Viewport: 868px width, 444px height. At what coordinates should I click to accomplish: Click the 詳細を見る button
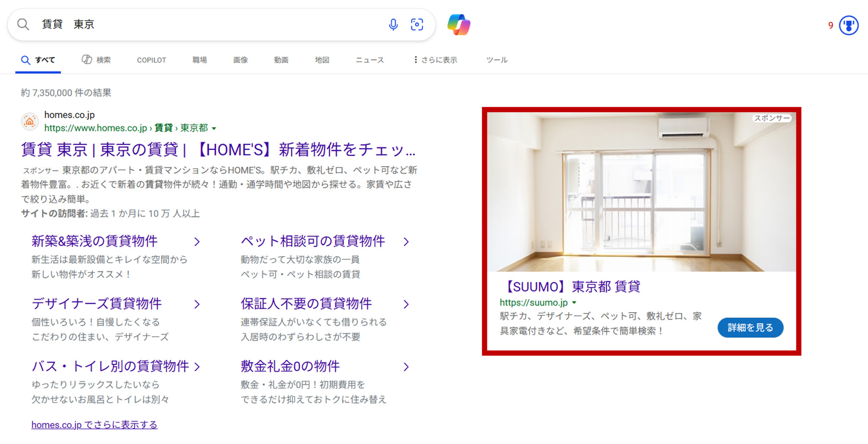coord(750,328)
